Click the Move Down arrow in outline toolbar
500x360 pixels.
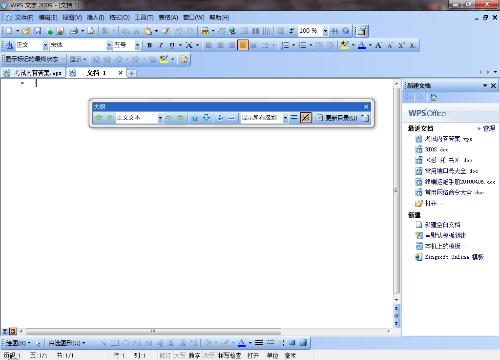coord(207,118)
